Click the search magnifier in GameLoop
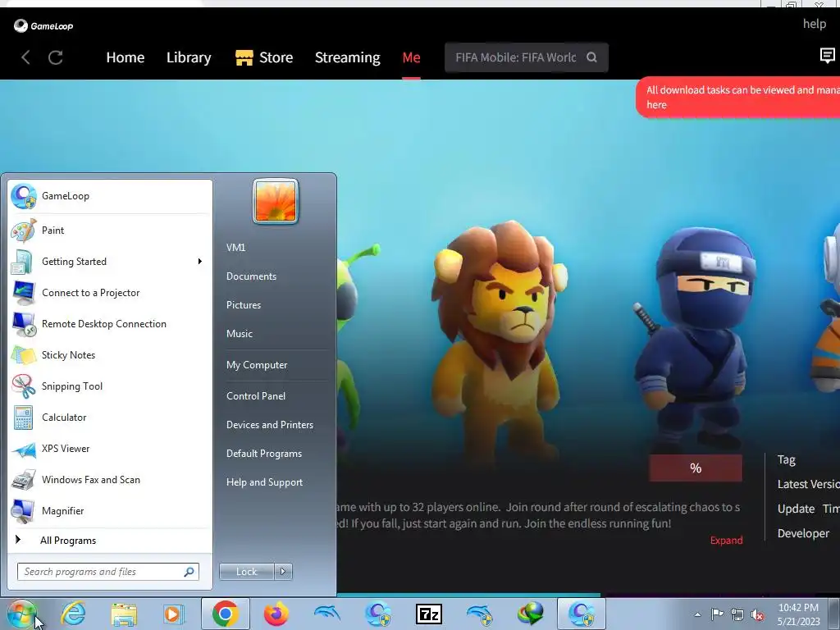 point(591,57)
